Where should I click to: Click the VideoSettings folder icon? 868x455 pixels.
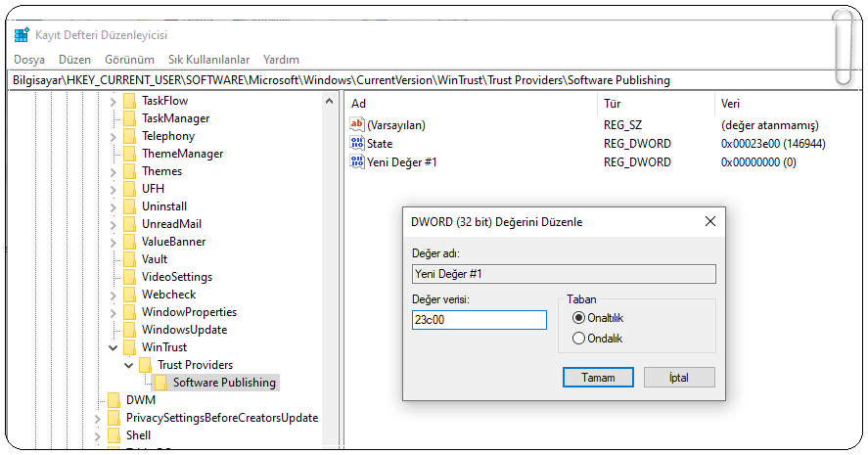pyautogui.click(x=129, y=277)
